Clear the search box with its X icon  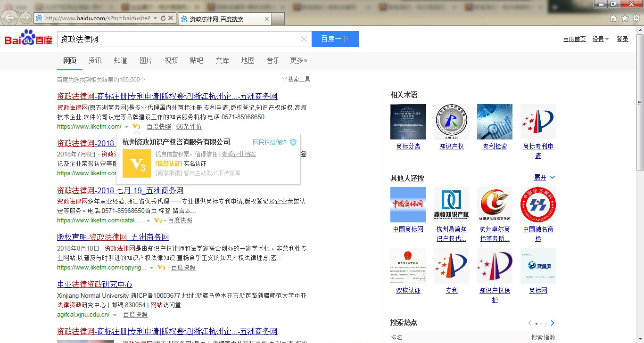pos(304,39)
